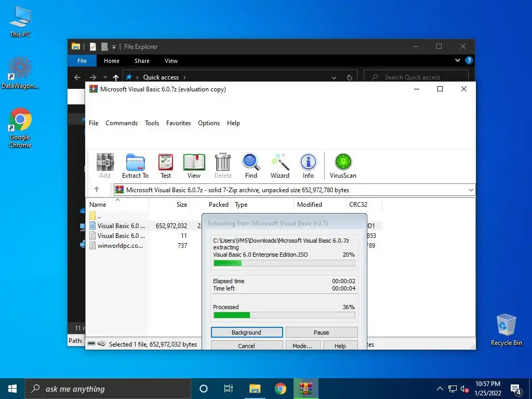
Task: Click the Background button in extraction dialog
Action: (x=247, y=332)
